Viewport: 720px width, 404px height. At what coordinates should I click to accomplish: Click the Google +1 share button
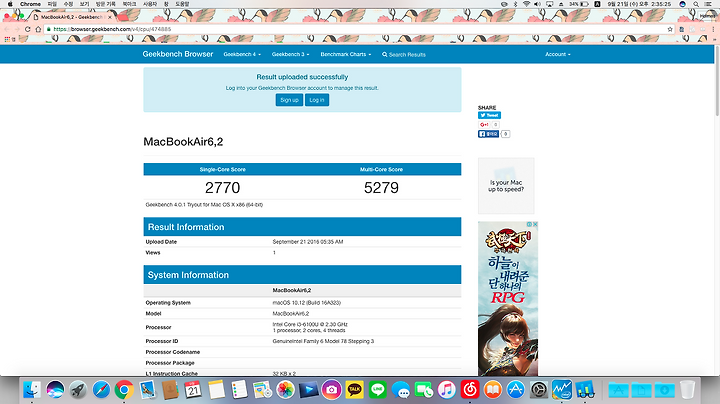[x=484, y=124]
